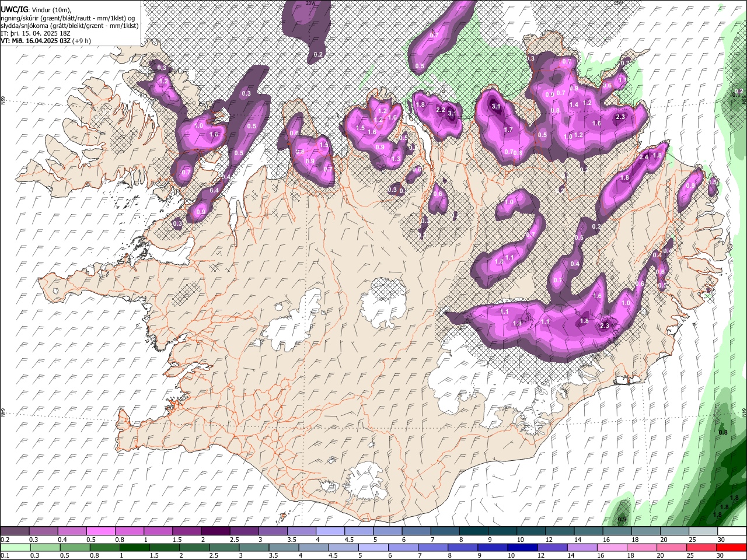
Task: Pick the dusty purple 0.2 swatch, upper scale
Action: tap(15, 531)
